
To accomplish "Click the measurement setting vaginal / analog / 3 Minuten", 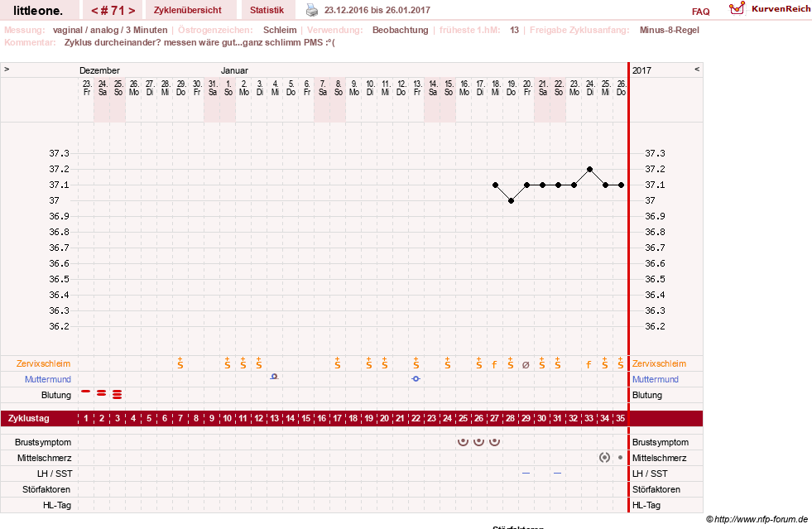I will 110,30.
